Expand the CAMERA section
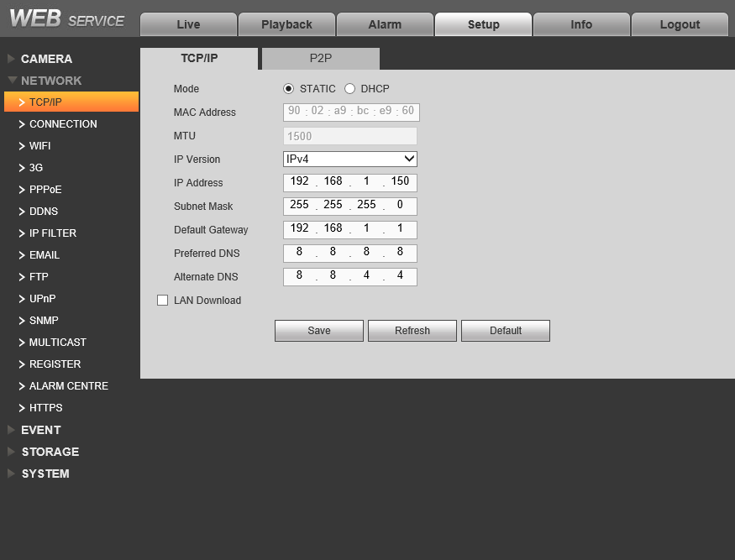 [46, 59]
